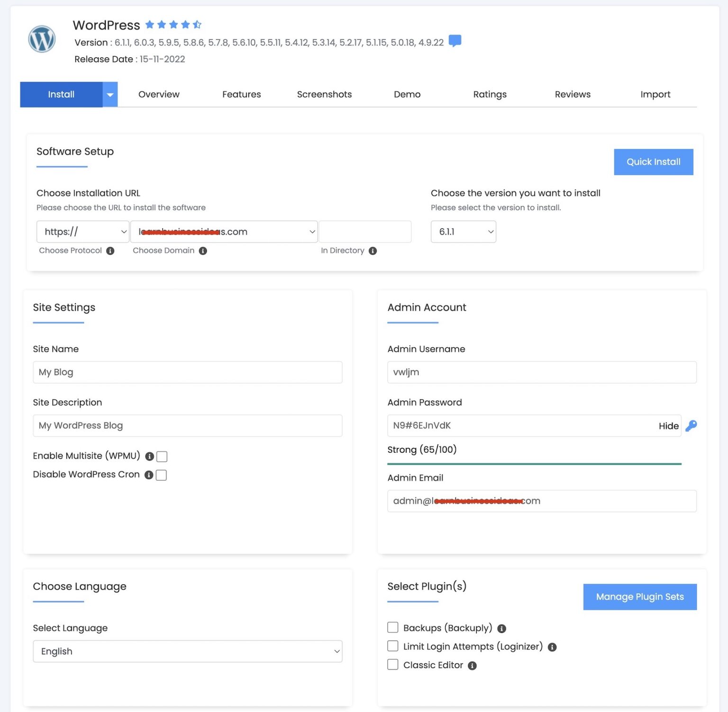Click the blue changelog speech bubble icon
The image size is (728, 712).
click(x=455, y=41)
